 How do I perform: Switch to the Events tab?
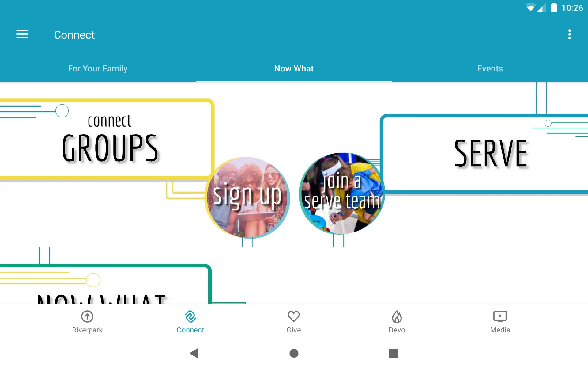tap(490, 68)
